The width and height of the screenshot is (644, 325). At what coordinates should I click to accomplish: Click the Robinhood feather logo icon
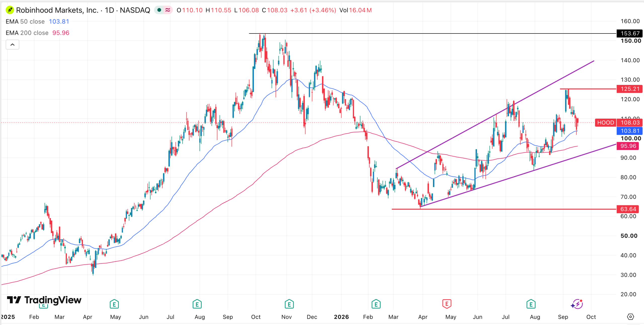coord(10,10)
